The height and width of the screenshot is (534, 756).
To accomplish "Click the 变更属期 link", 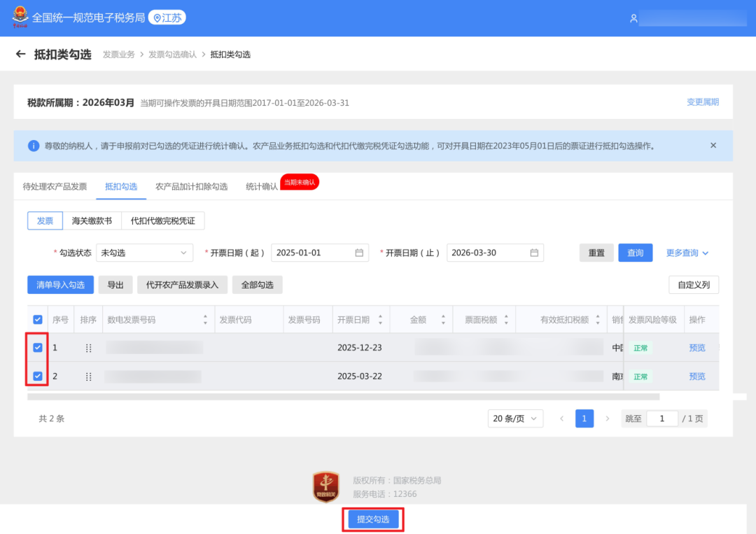I will [x=703, y=102].
